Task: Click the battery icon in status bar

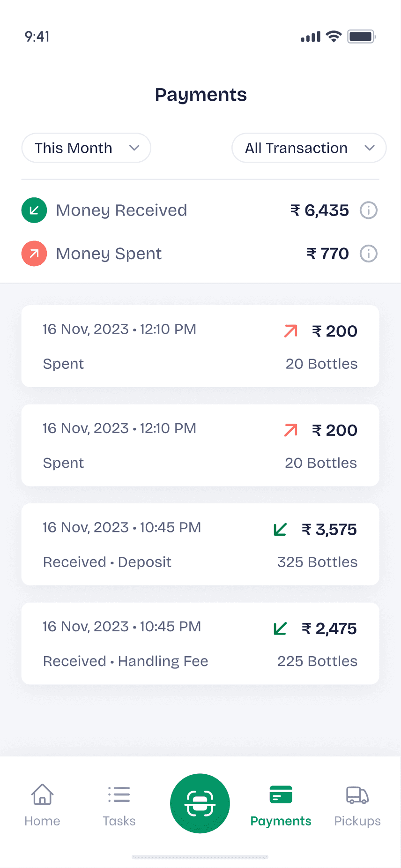Action: [x=361, y=37]
